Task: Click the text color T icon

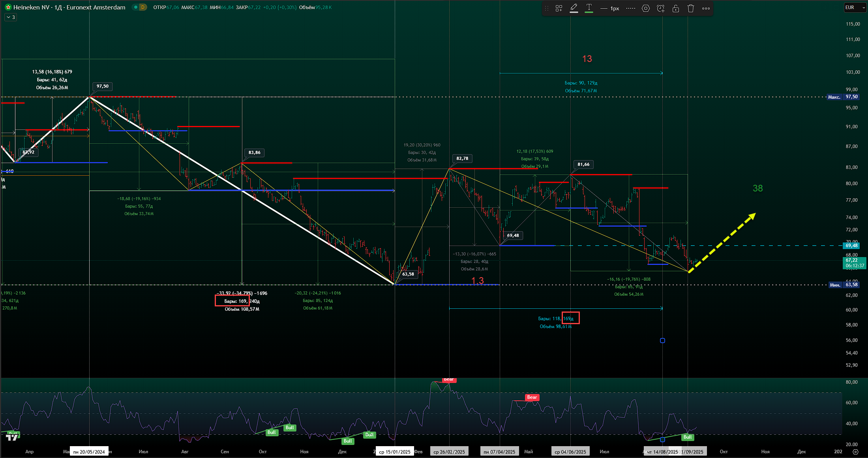Action: coord(589,8)
